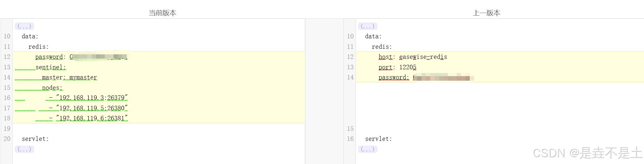The width and height of the screenshot is (644, 164).
Task: Click redis: line in previous version
Action: point(382,47)
